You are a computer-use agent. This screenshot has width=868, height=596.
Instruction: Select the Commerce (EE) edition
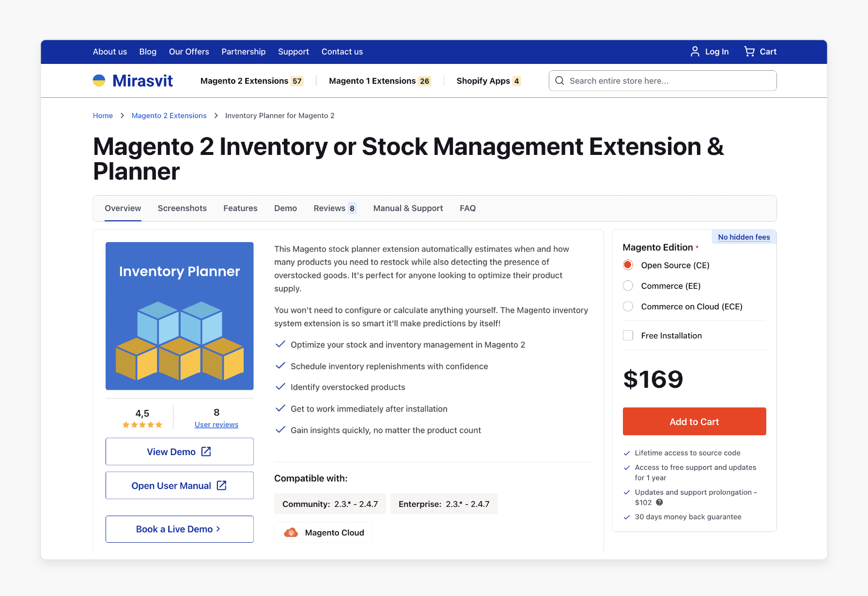click(628, 286)
